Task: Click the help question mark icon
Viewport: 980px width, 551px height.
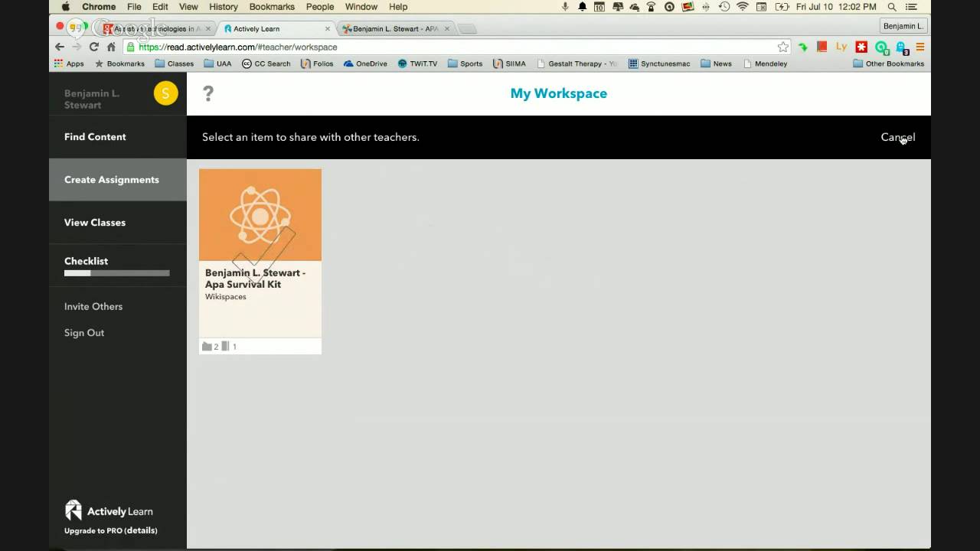Action: pos(207,93)
